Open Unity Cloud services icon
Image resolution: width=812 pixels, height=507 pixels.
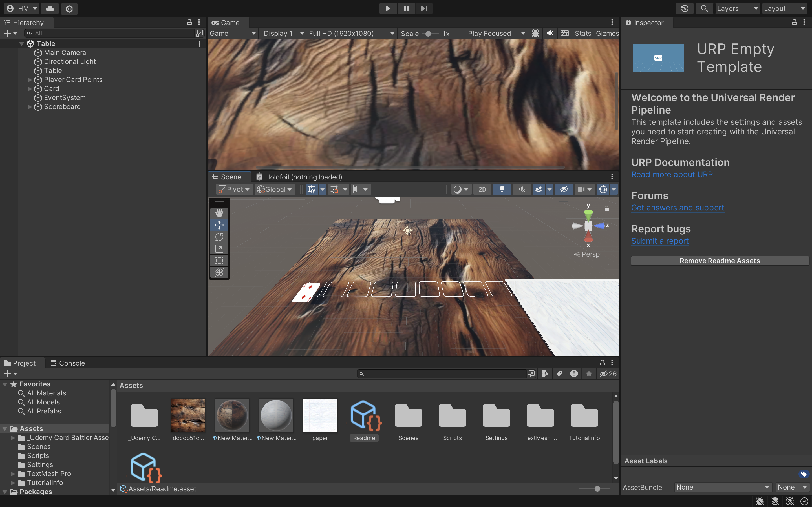[x=50, y=8]
